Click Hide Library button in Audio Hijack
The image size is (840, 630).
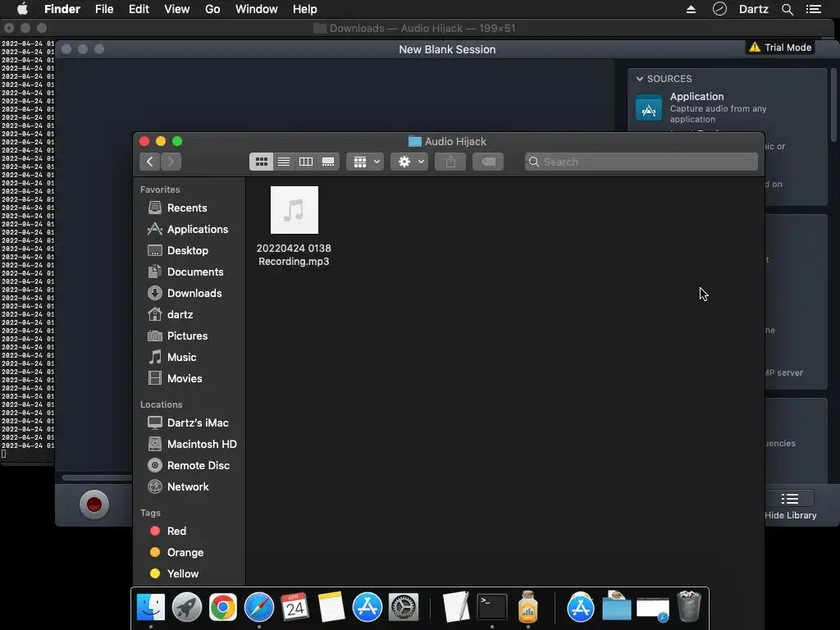[790, 505]
